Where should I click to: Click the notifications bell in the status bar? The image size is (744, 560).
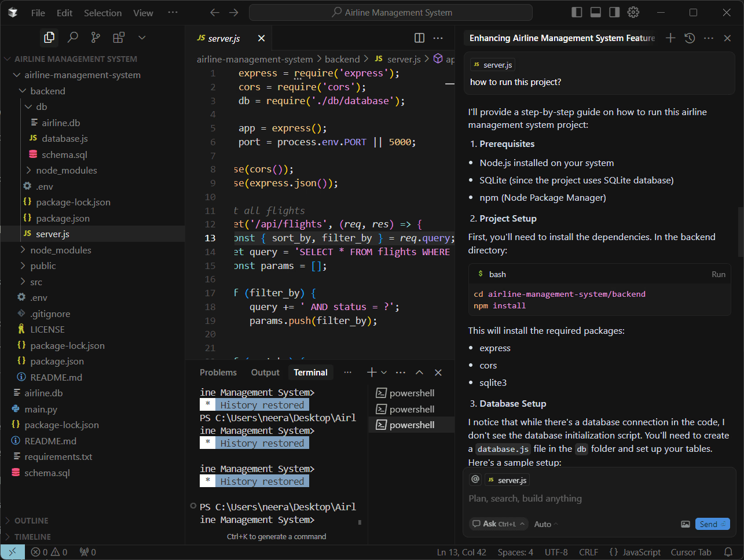point(728,552)
